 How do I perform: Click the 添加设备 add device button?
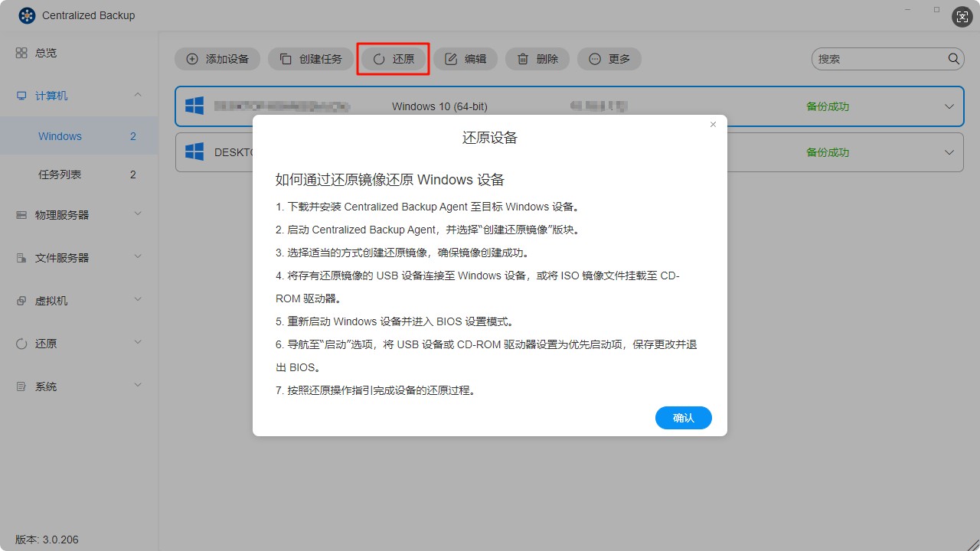point(217,58)
